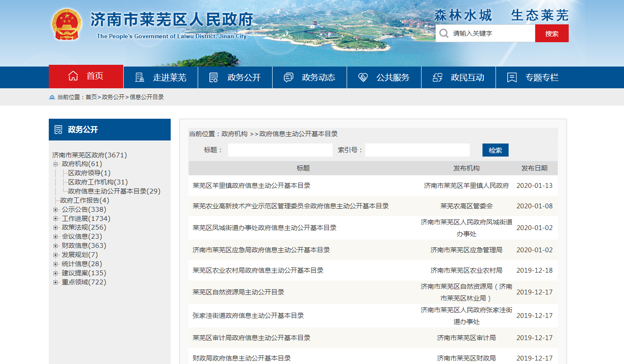Open 莱芜区自然资源局主动公开目录 link

tap(239, 292)
